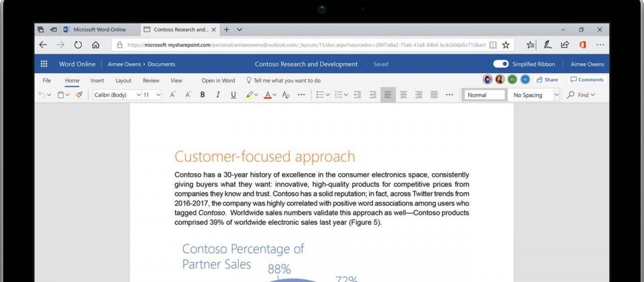Click the Undo arrow icon
Screen dimensions: 644x282
pos(42,95)
